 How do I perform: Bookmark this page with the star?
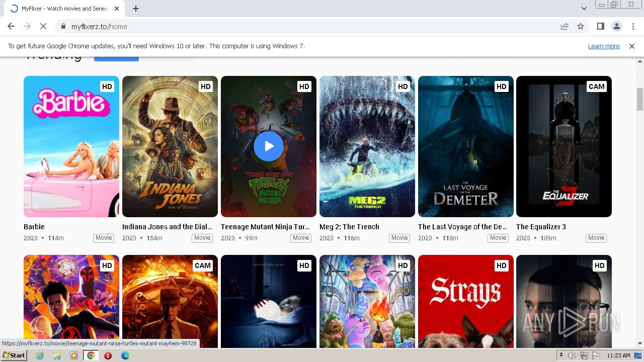coord(581,26)
